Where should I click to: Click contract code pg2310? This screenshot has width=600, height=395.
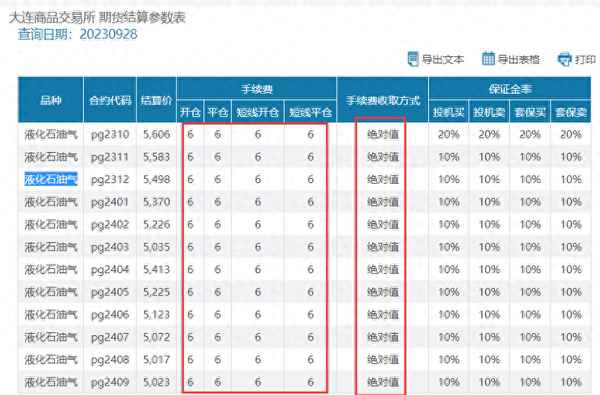tap(110, 134)
